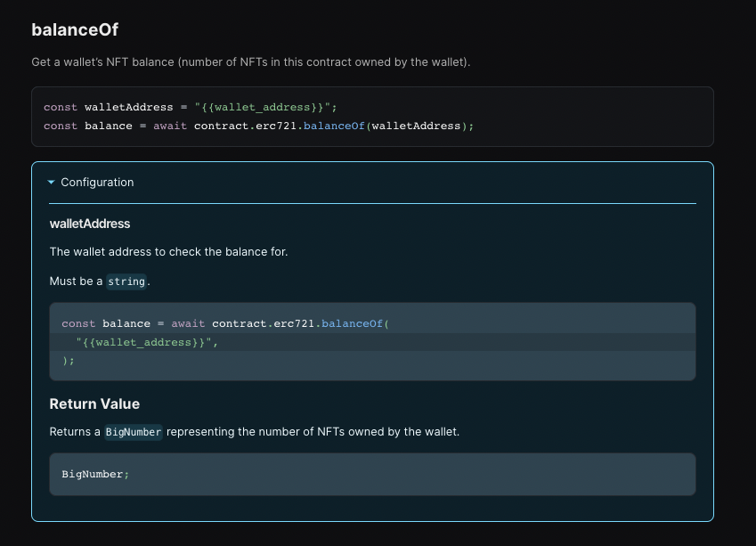Click the closing parenthesis line in the Configuration example

click(69, 361)
